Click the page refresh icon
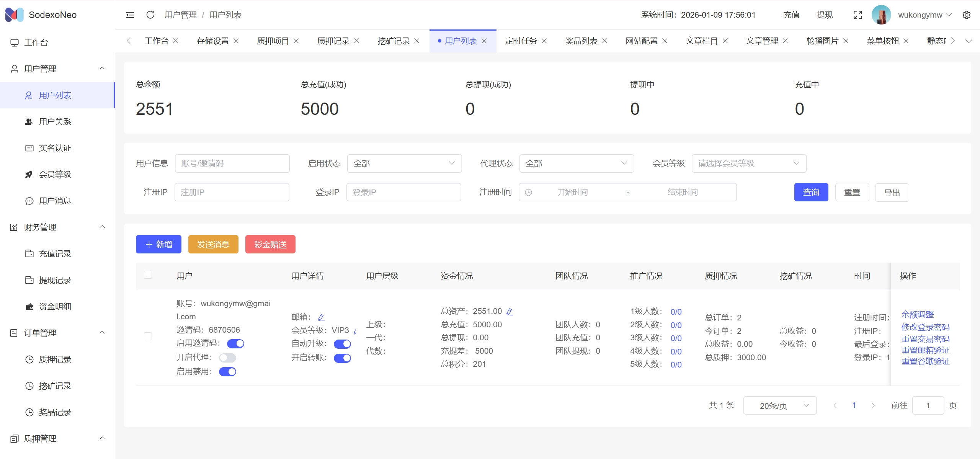This screenshot has width=980, height=459. point(150,15)
